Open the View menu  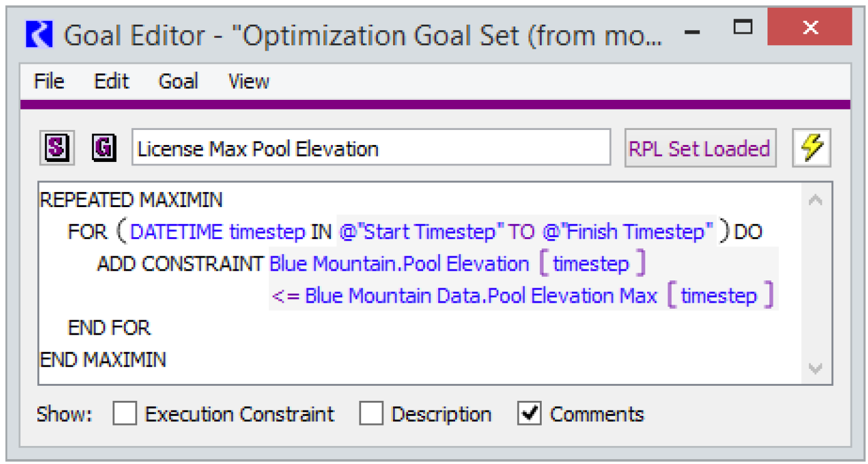click(x=249, y=81)
